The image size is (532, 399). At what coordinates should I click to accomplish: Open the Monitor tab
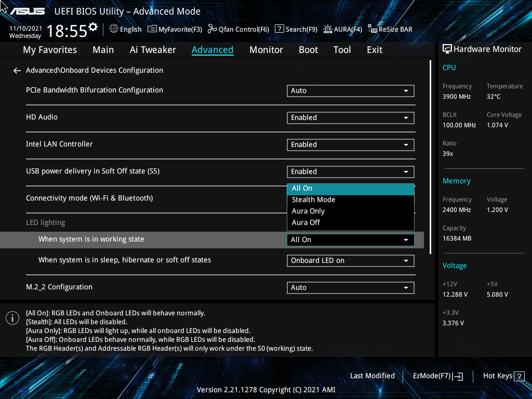pos(266,50)
